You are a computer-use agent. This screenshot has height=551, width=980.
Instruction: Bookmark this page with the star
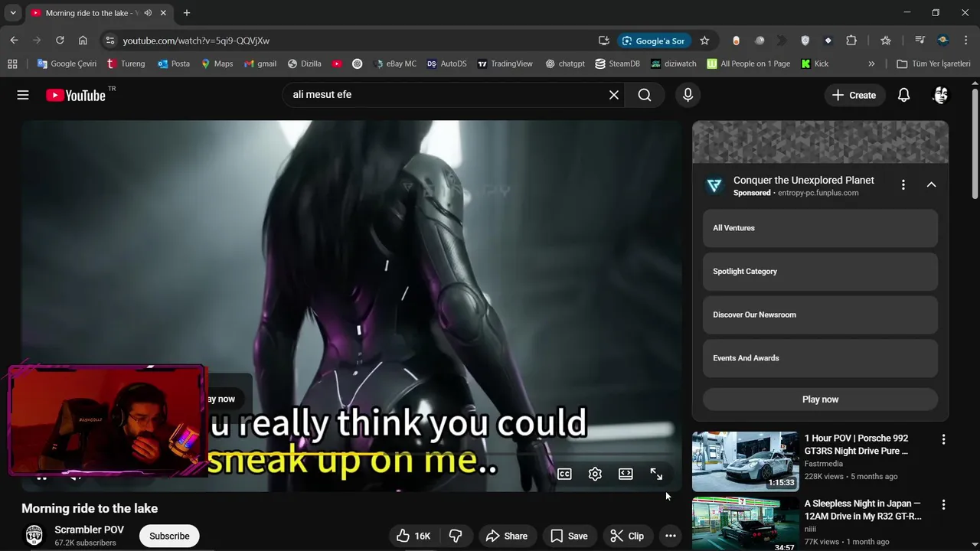coord(704,41)
